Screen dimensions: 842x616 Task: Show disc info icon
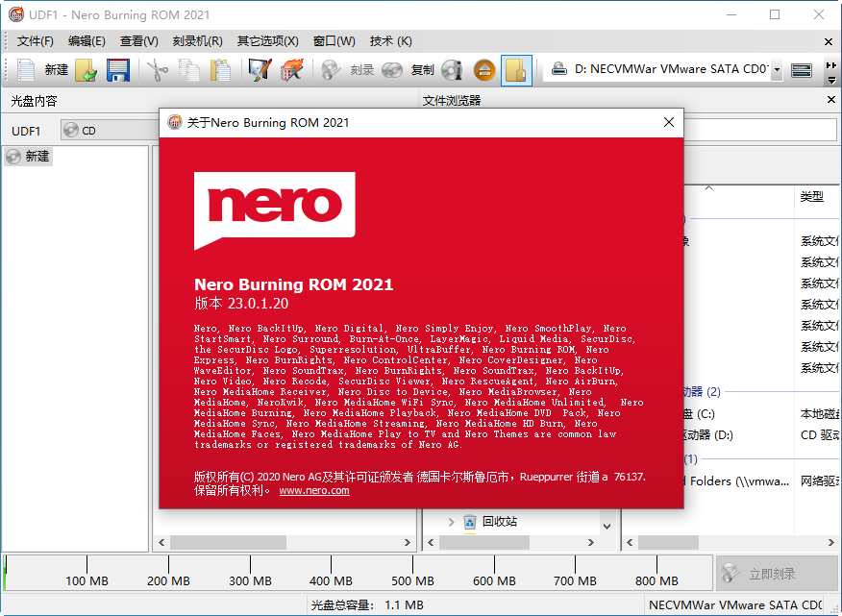[x=452, y=70]
